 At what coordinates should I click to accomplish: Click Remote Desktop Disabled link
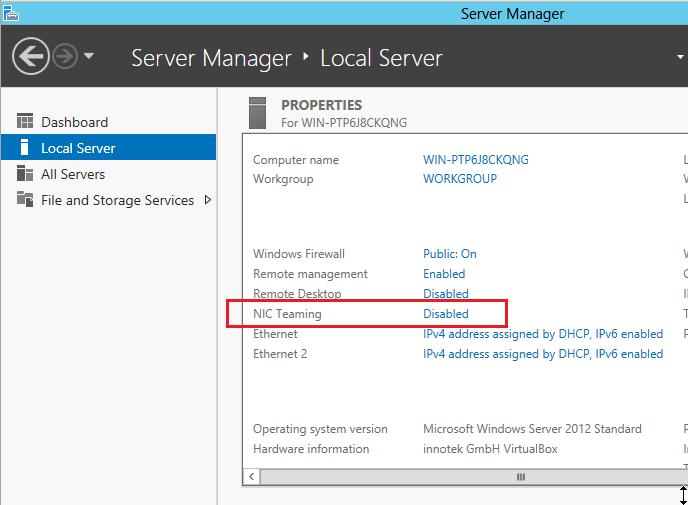(446, 294)
